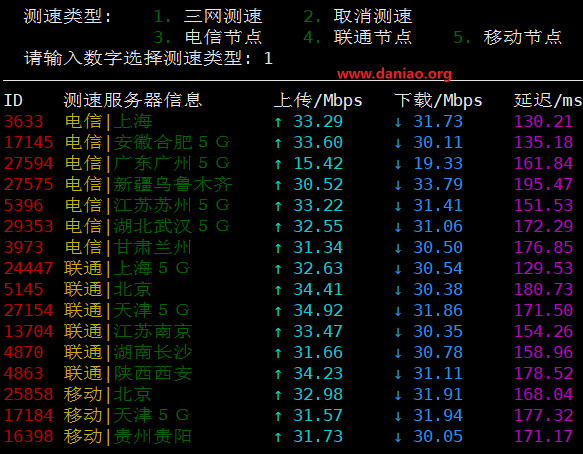Select option 1 三网测速

(208, 16)
